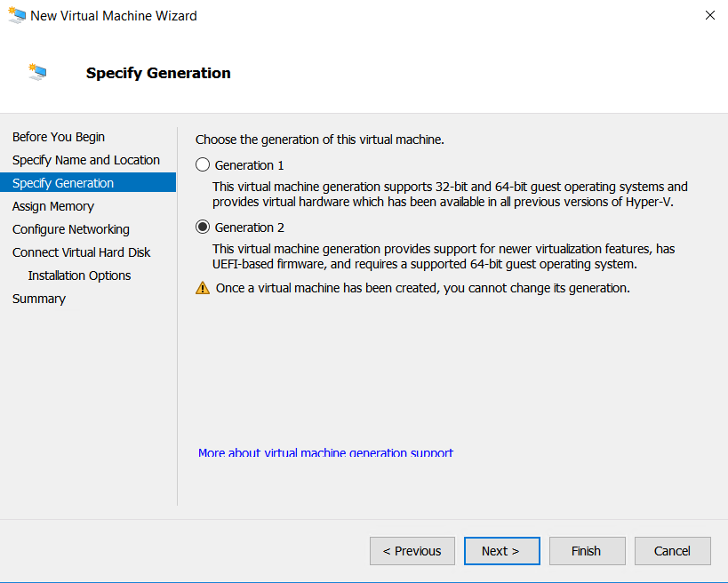Screen dimensions: 728x583
Task: Select the Specify Generation step
Action: click(x=63, y=183)
